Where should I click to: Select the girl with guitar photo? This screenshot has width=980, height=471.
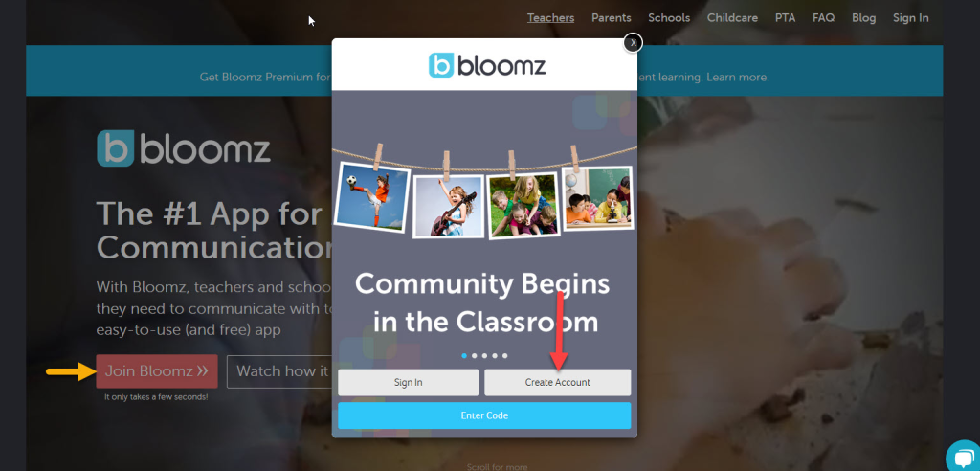[x=449, y=206]
